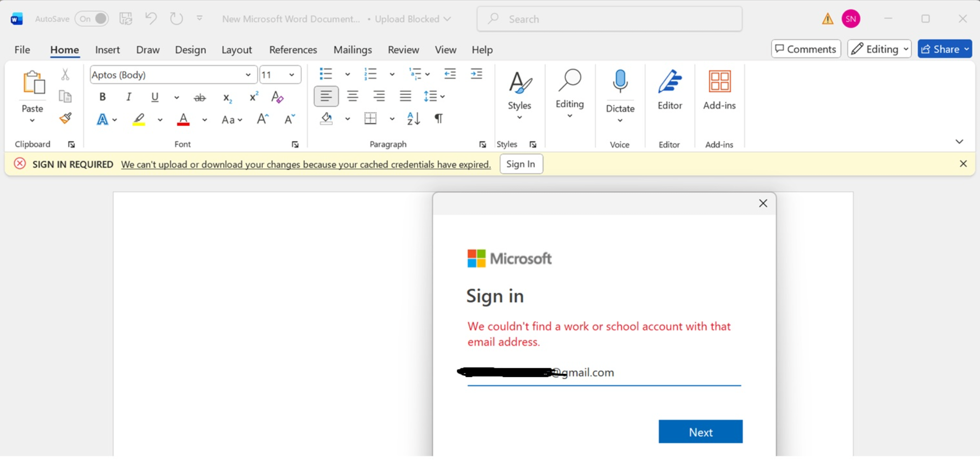Apply strikethrough formatting
This screenshot has width=980, height=461.
click(x=200, y=97)
